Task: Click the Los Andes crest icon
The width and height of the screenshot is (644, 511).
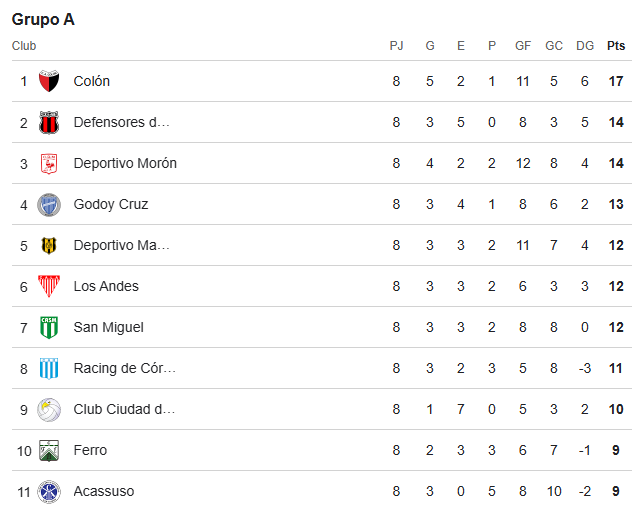Action: click(x=49, y=286)
